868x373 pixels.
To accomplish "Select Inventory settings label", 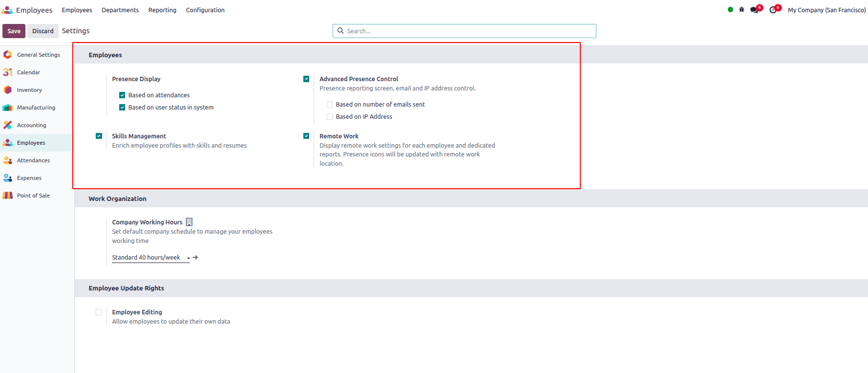I will click(29, 90).
